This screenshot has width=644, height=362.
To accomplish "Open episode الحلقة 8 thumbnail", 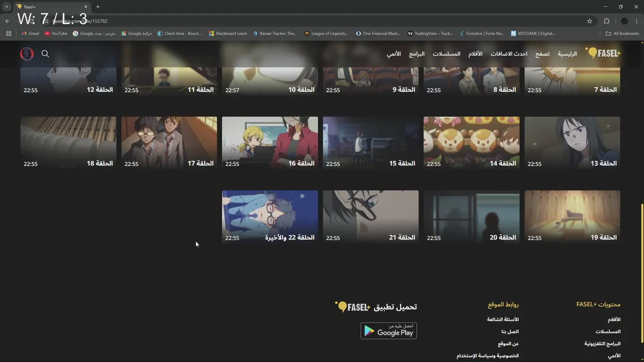I will (471, 80).
